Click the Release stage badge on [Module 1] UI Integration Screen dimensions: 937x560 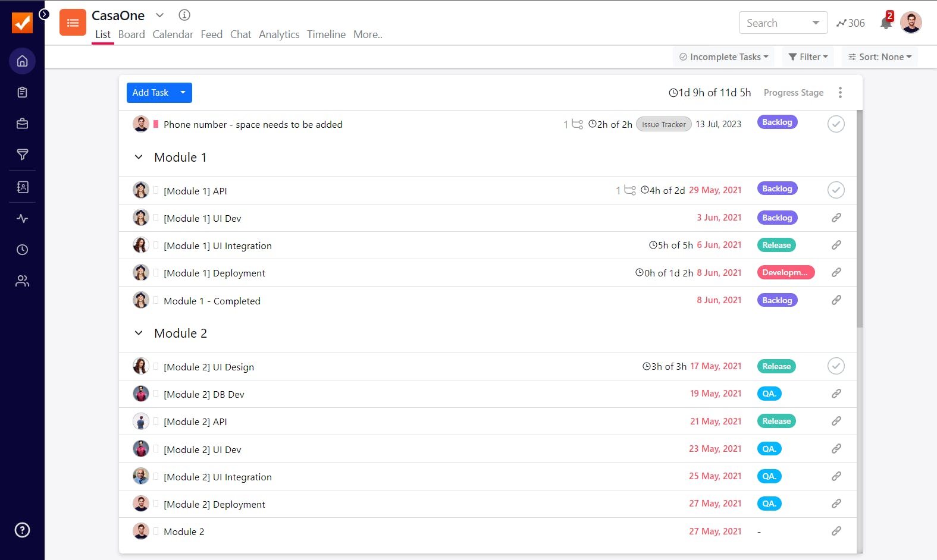[776, 245]
